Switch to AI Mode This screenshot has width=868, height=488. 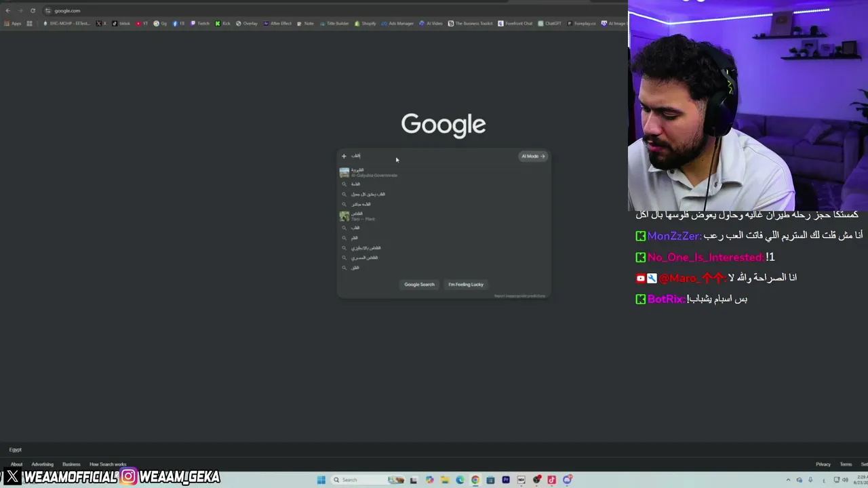pyautogui.click(x=533, y=156)
